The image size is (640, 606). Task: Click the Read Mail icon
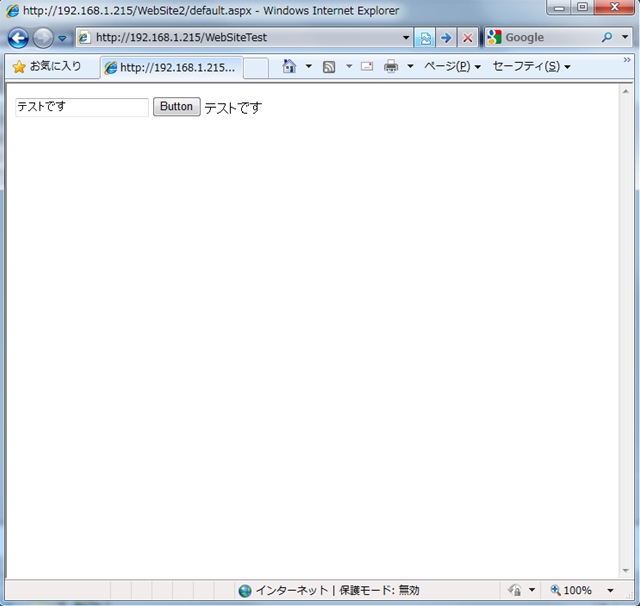367,66
